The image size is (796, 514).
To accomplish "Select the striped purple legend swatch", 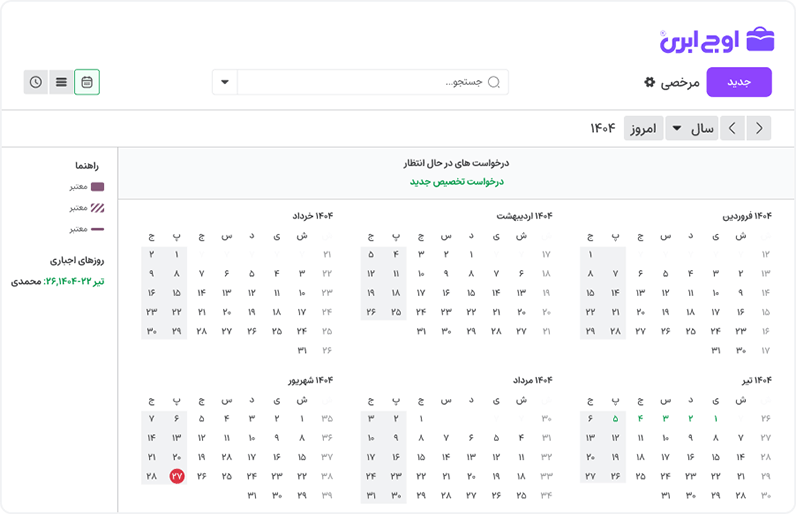I will coord(98,208).
